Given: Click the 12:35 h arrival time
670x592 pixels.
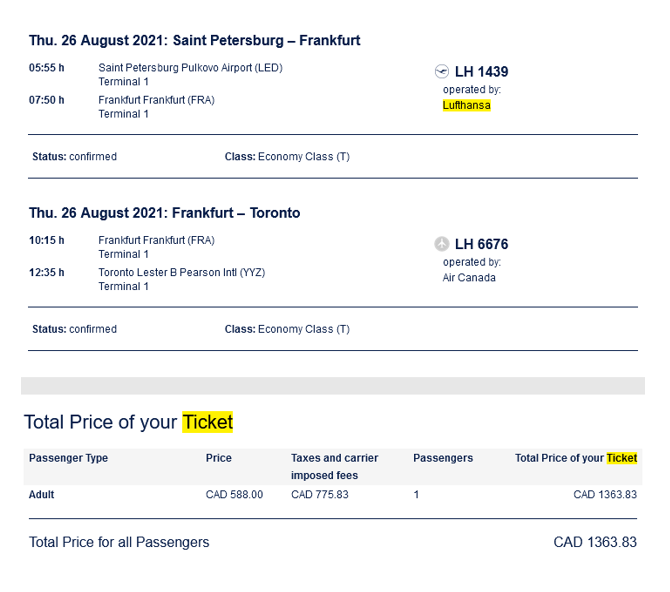Looking at the screenshot, I should coord(47,272).
